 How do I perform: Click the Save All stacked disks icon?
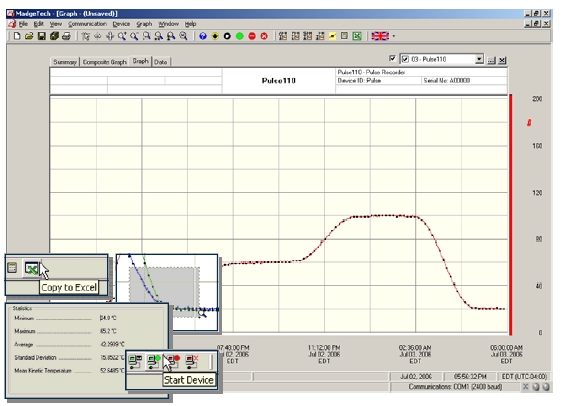click(54, 36)
